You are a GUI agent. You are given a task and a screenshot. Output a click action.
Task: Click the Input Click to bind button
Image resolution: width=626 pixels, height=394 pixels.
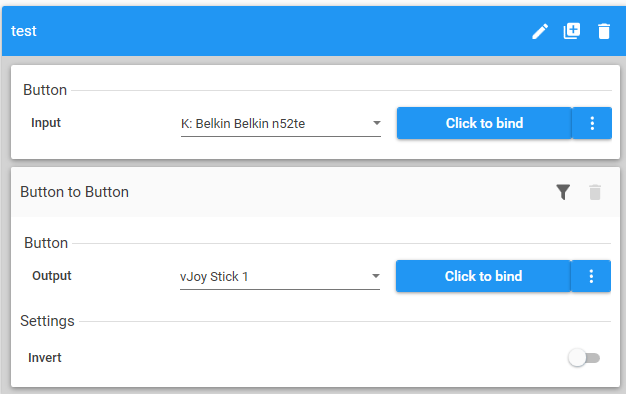(484, 123)
